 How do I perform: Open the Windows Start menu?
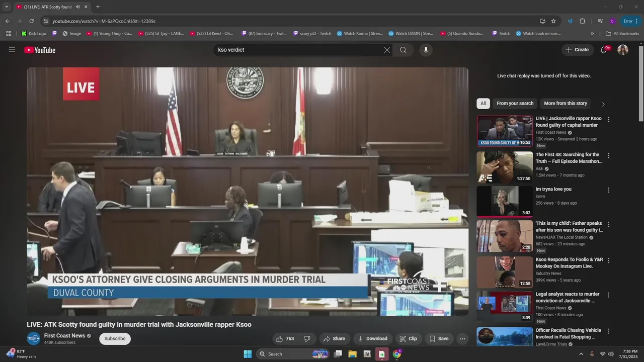[x=248, y=354]
